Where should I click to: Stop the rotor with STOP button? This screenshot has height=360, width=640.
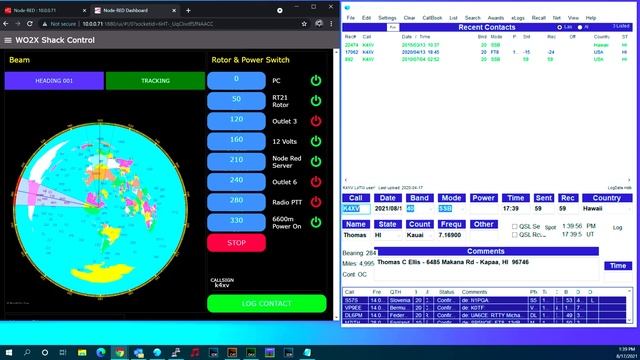coord(236,243)
